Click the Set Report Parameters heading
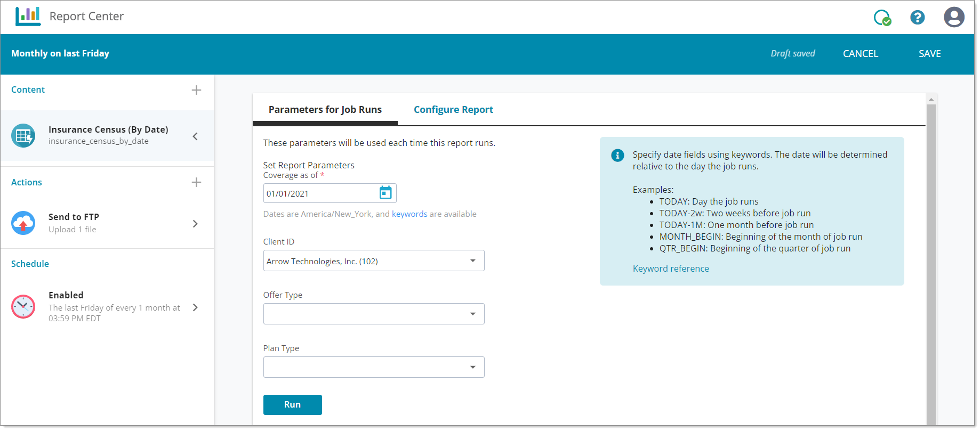 coord(309,165)
